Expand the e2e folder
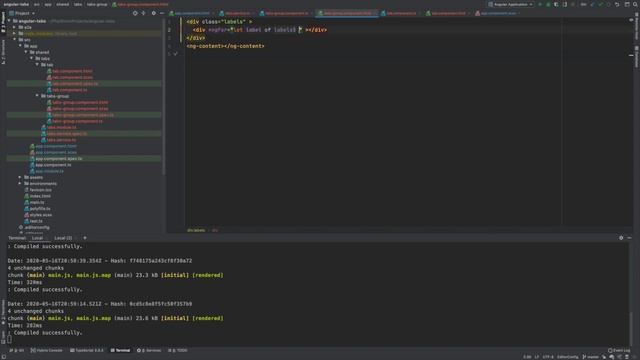Image resolution: width=640 pixels, height=360 pixels. tap(15, 27)
